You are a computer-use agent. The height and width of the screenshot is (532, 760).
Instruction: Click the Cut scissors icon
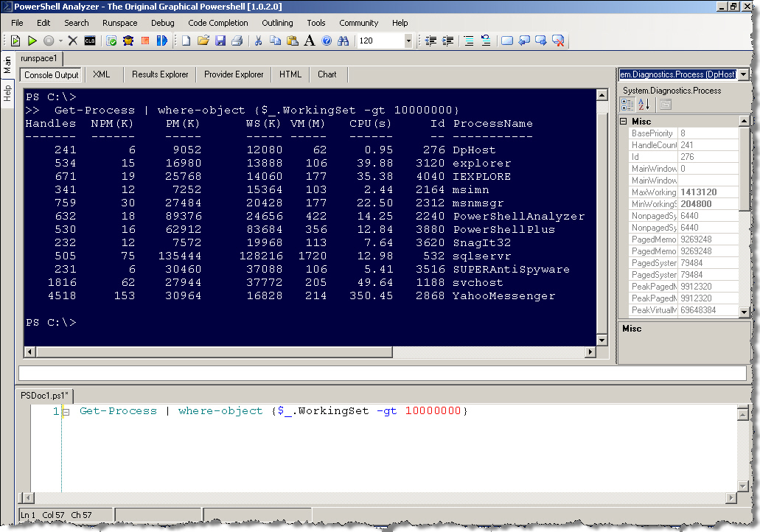[x=259, y=41]
